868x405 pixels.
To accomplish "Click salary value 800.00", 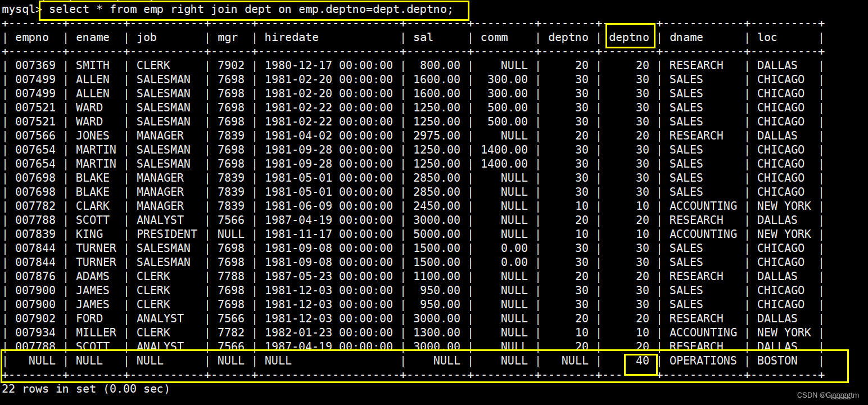I will click(x=440, y=65).
